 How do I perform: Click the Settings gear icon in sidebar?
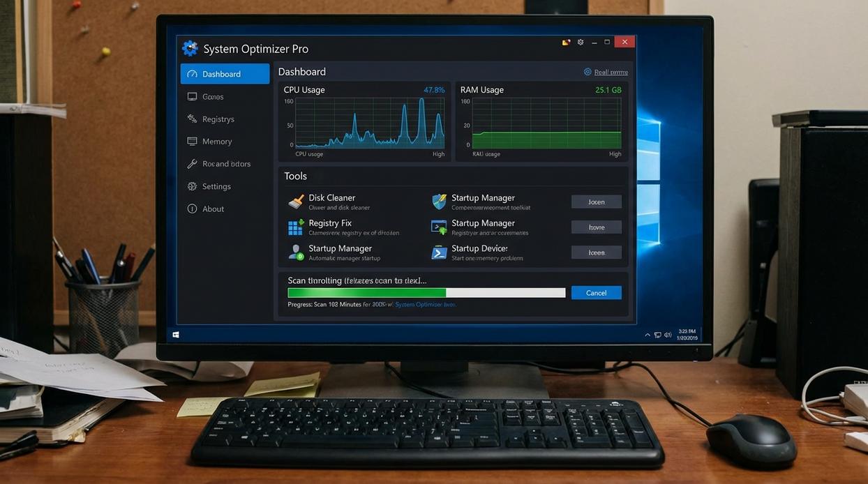191,186
